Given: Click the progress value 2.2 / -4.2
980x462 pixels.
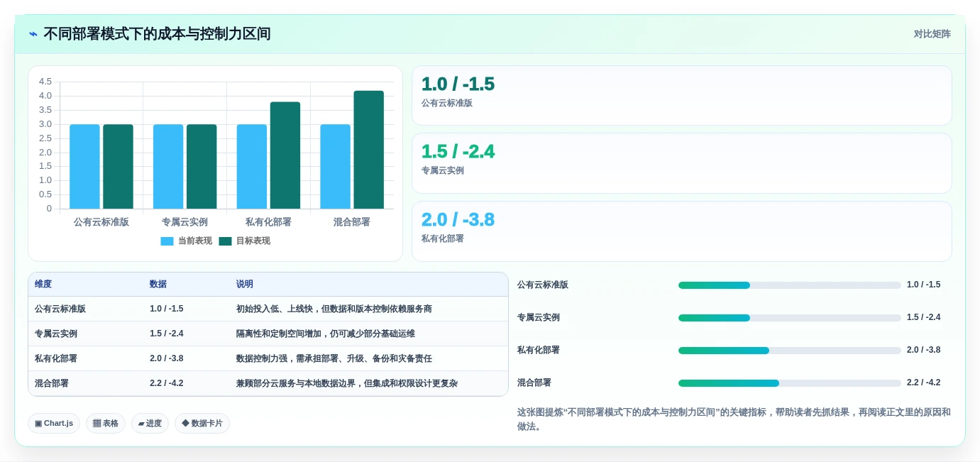Looking at the screenshot, I should 923,383.
